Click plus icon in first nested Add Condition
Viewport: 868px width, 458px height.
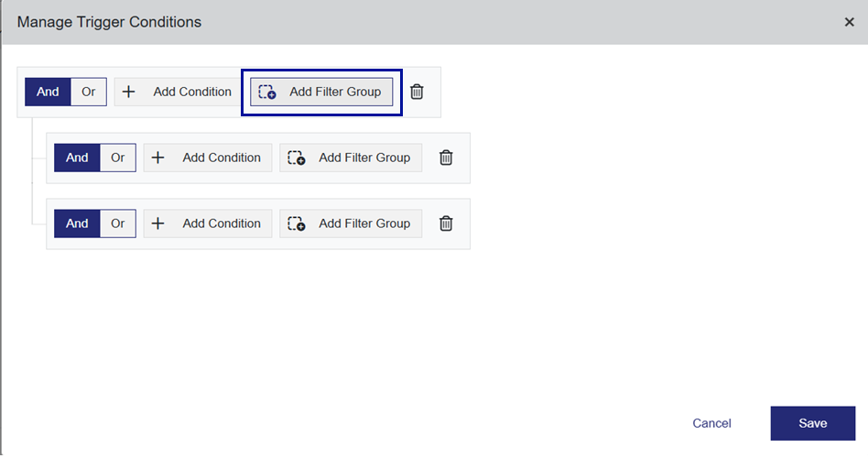click(x=158, y=158)
